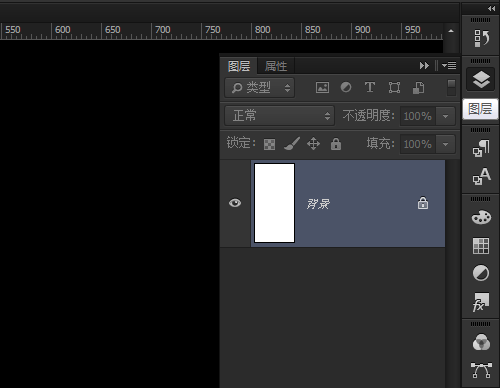Image resolution: width=500 pixels, height=388 pixels.
Task: Filter layers by pixel image type
Action: [322, 88]
